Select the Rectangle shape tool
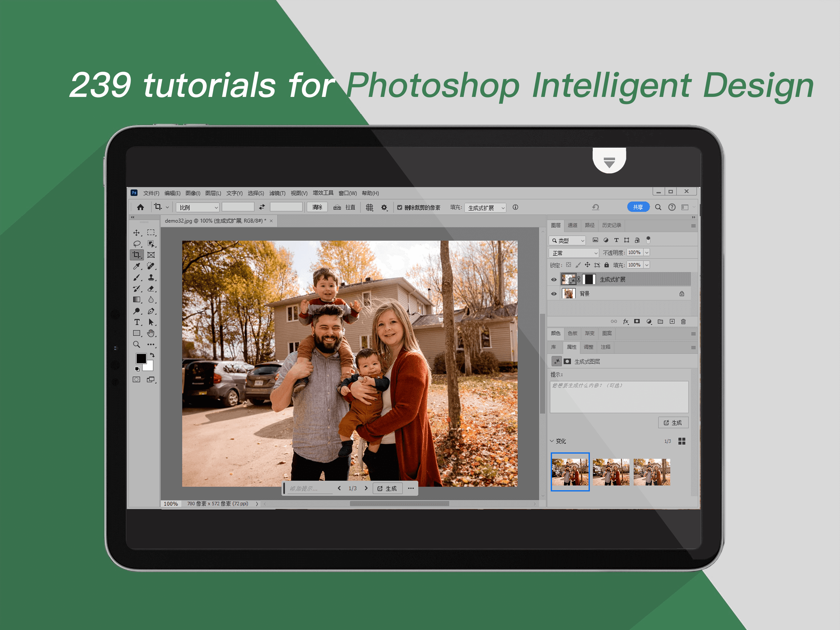Viewport: 840px width, 630px height. (x=137, y=333)
